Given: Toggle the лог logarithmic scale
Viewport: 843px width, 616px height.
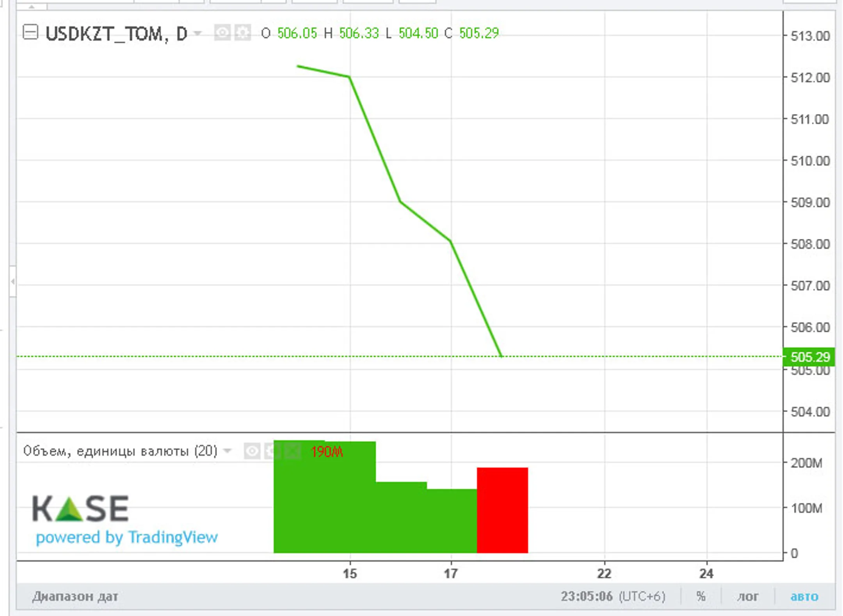Looking at the screenshot, I should 747,596.
